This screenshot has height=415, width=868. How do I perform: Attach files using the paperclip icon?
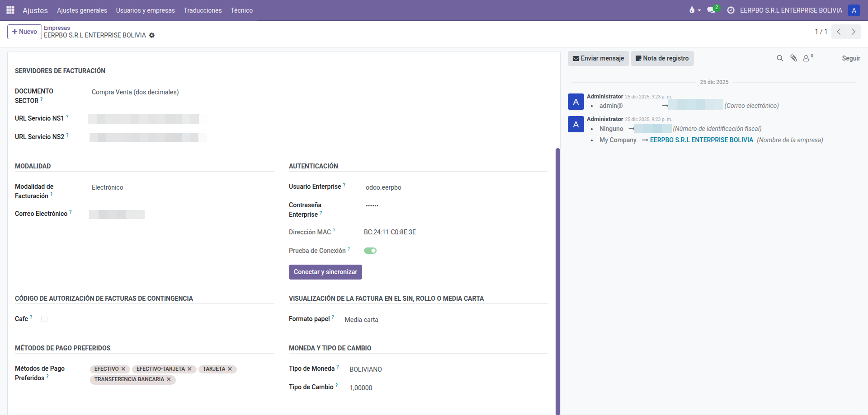793,58
